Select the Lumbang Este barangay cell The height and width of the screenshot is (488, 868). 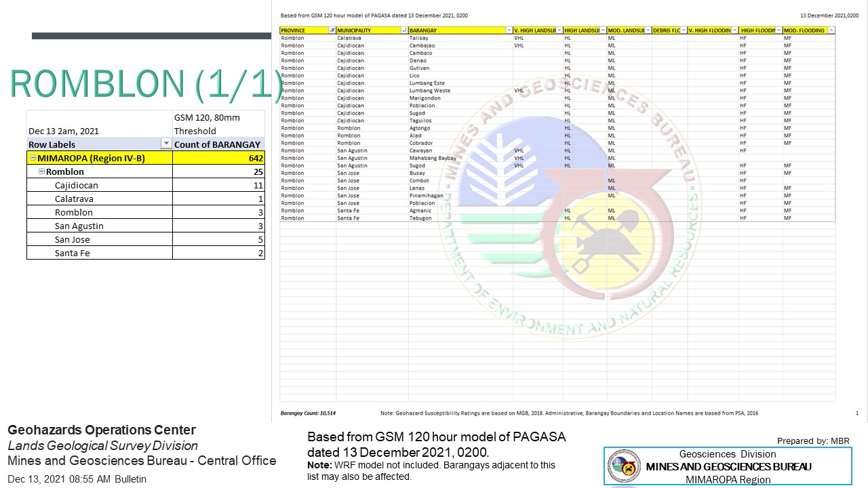(x=460, y=83)
